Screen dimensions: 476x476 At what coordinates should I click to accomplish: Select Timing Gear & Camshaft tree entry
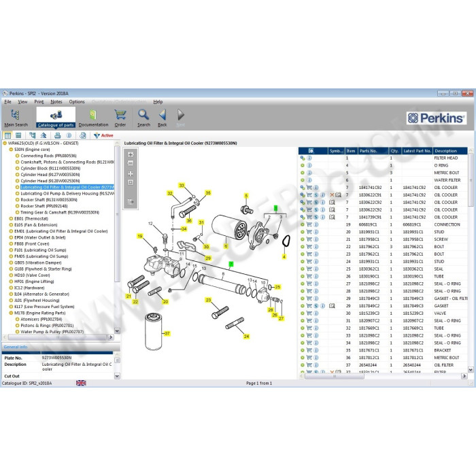[x=60, y=212]
